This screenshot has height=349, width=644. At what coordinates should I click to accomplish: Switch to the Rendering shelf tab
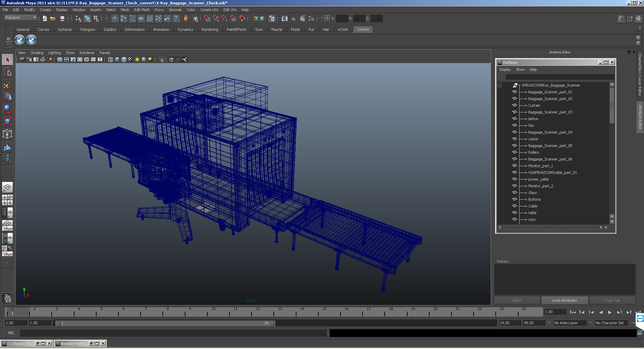tap(210, 30)
